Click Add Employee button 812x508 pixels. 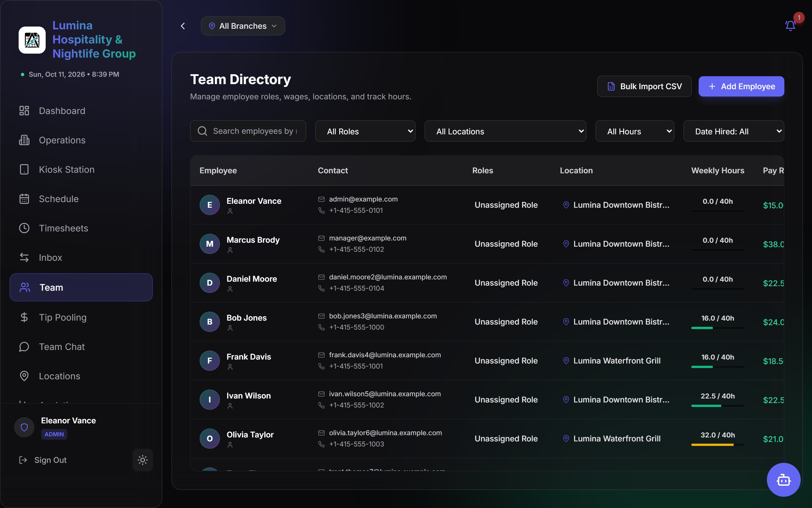coord(741,86)
